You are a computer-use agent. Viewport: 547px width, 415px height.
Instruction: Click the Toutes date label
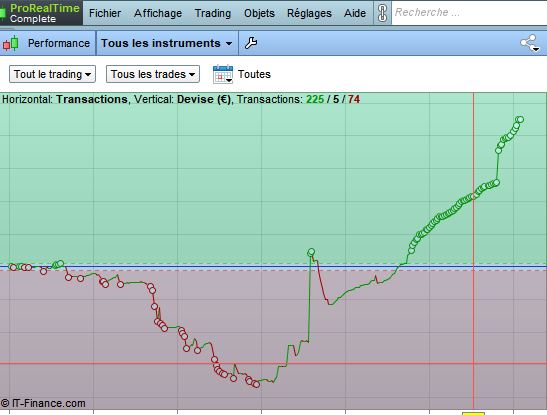pyautogui.click(x=254, y=74)
